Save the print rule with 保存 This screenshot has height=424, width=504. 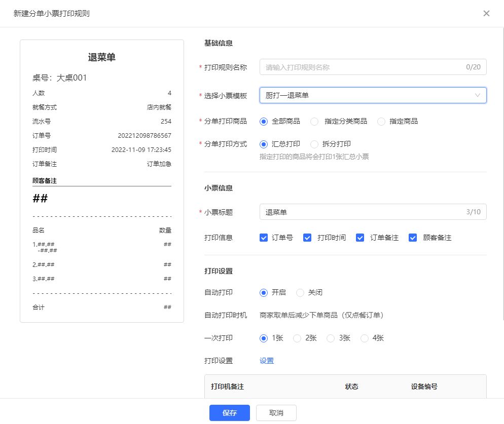pos(230,413)
